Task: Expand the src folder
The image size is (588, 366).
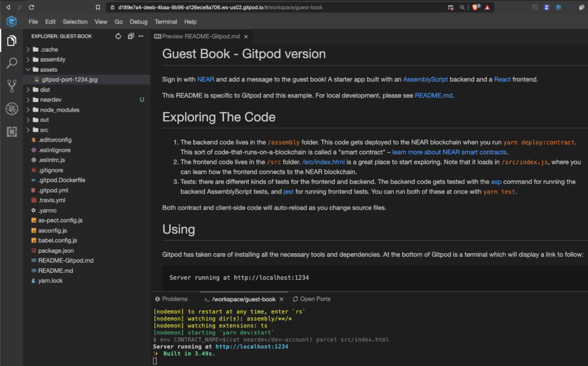Action: [x=28, y=130]
